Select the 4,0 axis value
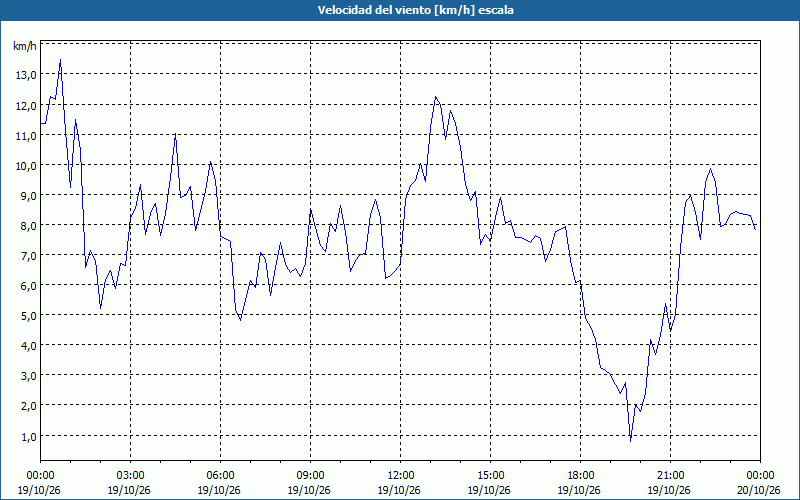The image size is (800, 500). pyautogui.click(x=28, y=345)
